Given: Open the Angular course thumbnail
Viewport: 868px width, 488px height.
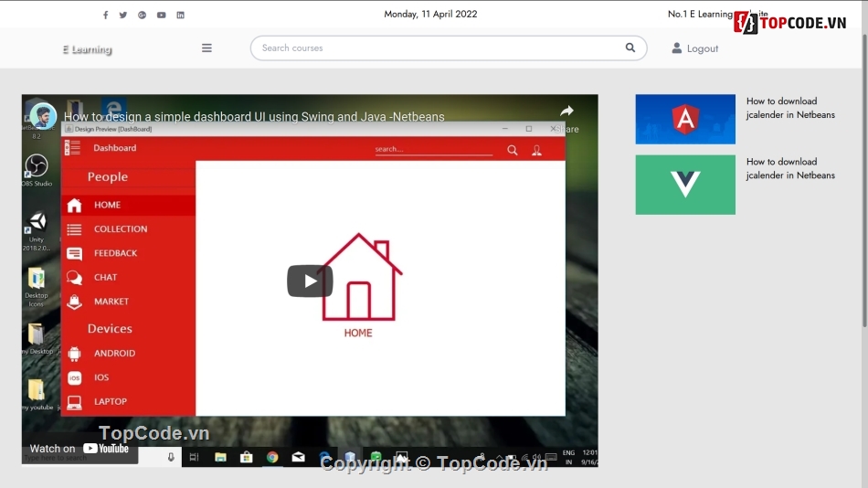Looking at the screenshot, I should point(685,119).
